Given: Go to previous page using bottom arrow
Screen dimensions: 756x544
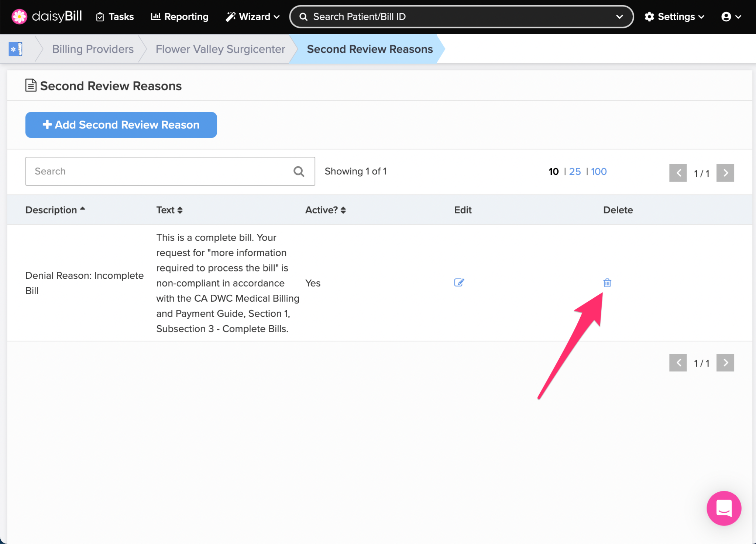Looking at the screenshot, I should (678, 363).
